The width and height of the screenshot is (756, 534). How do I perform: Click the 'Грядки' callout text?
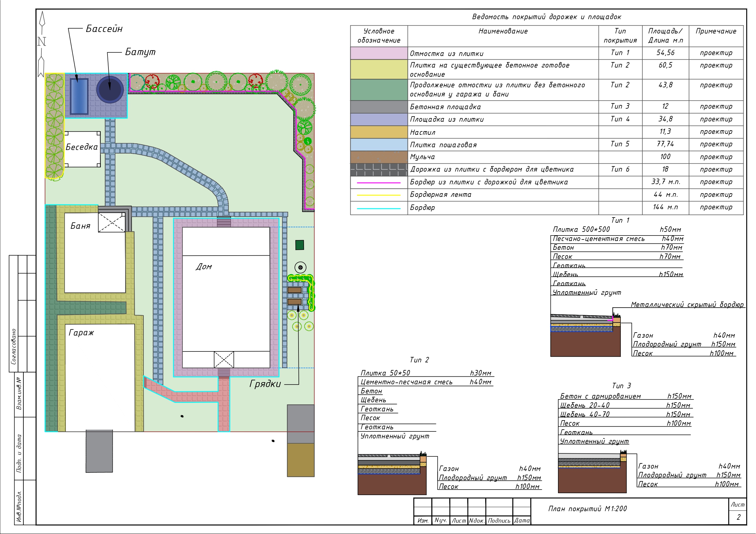265,384
